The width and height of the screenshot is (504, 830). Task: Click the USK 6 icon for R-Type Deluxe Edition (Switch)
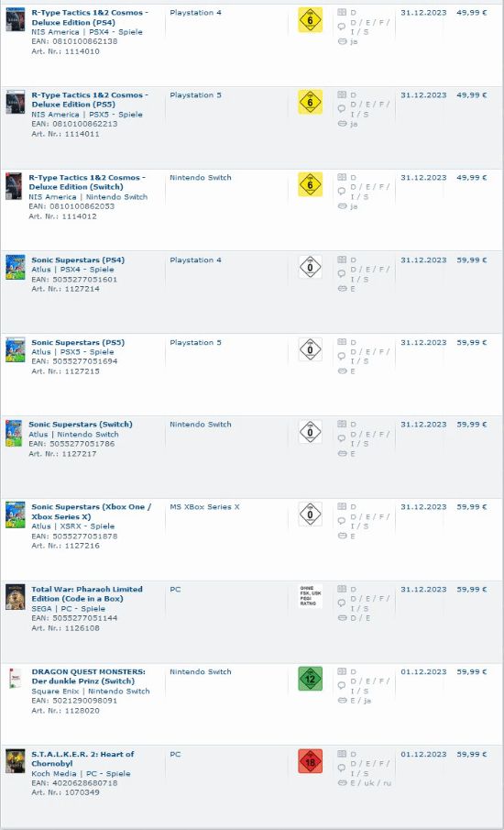[x=310, y=184]
